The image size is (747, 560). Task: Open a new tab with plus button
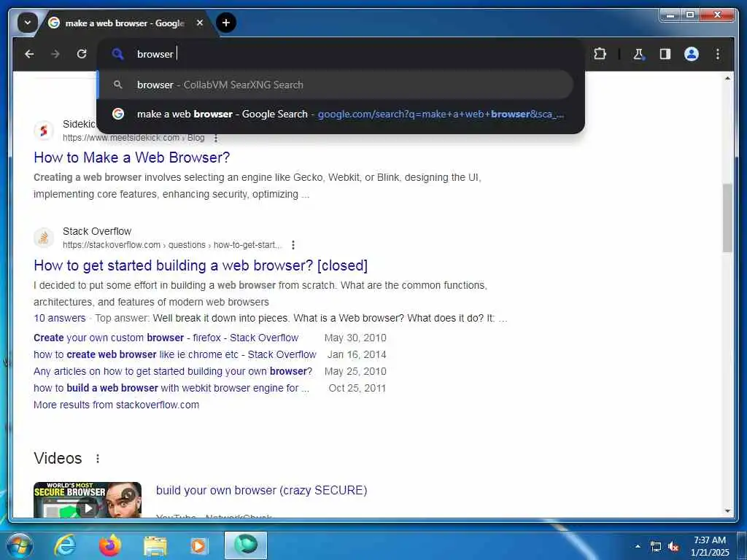[x=226, y=23]
